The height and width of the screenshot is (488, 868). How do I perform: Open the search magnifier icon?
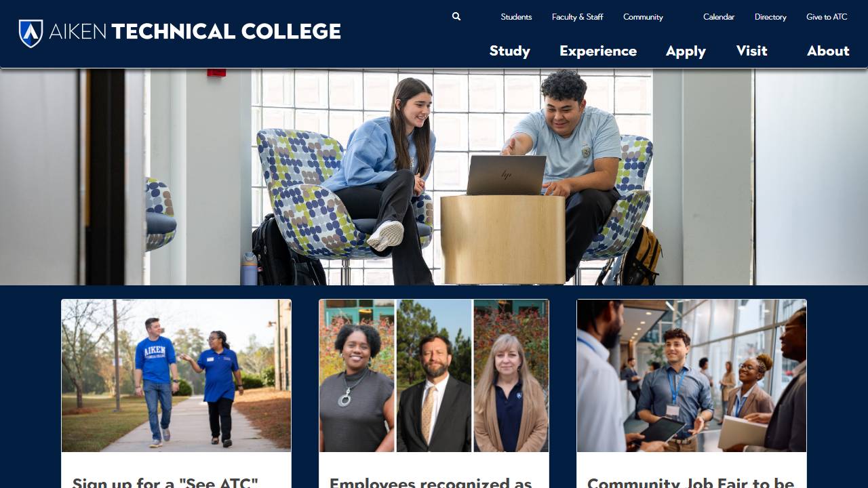click(456, 16)
